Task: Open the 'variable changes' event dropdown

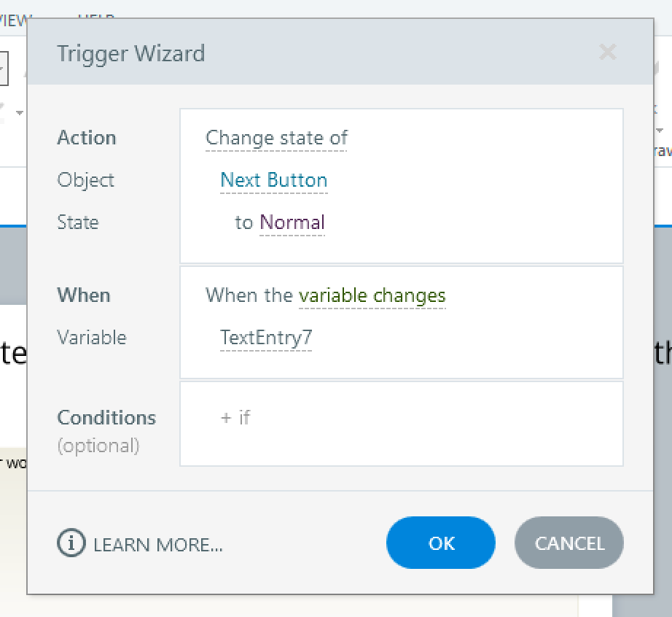Action: tap(372, 295)
